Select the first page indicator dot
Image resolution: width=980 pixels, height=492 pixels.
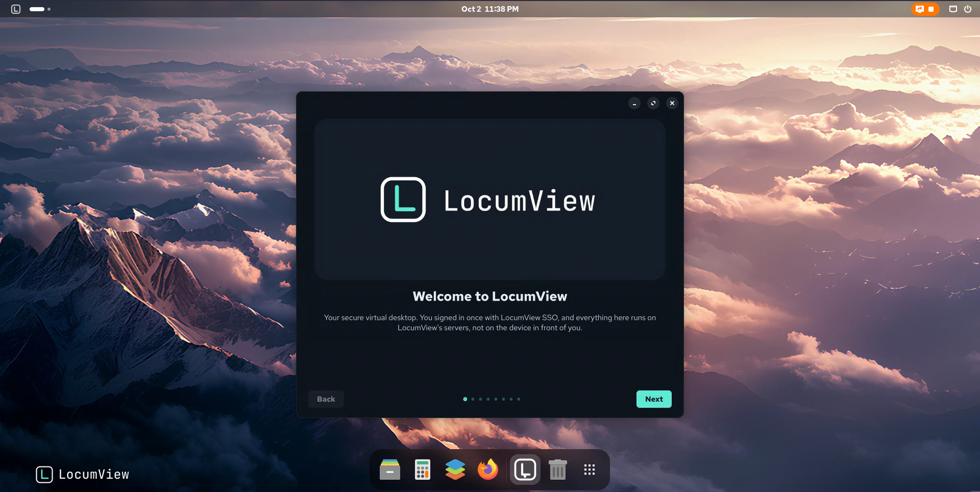point(465,399)
